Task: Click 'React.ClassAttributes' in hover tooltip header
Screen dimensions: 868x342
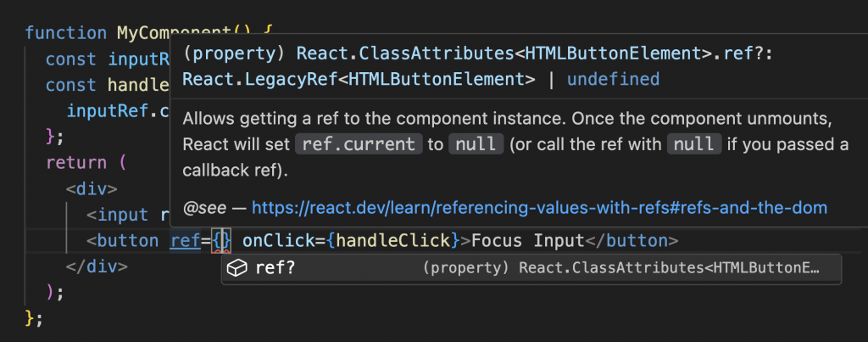Action: pyautogui.click(x=404, y=53)
